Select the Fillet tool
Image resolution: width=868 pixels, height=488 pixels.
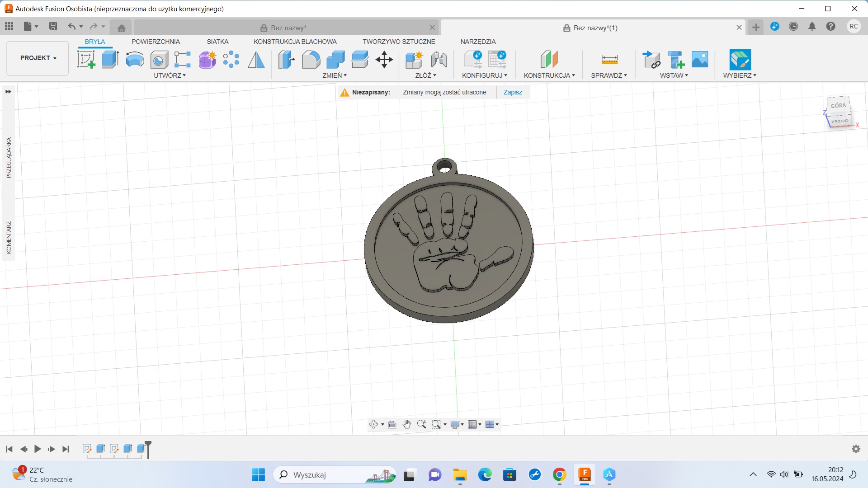pyautogui.click(x=311, y=59)
